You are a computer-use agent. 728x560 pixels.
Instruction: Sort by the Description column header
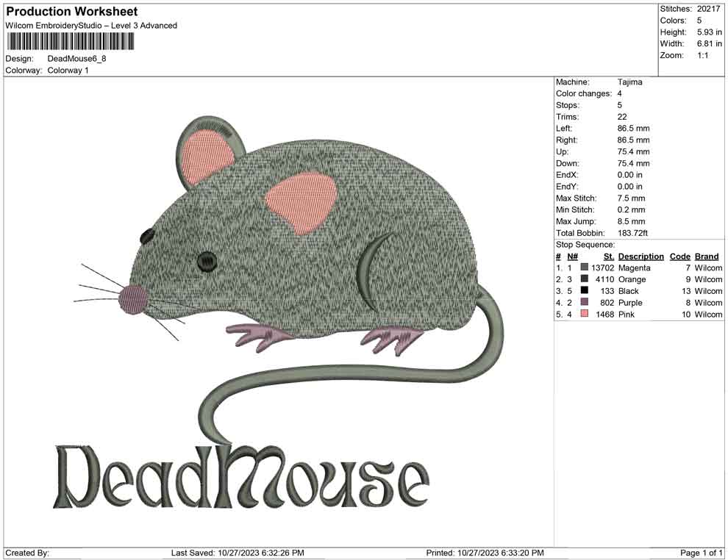(640, 256)
